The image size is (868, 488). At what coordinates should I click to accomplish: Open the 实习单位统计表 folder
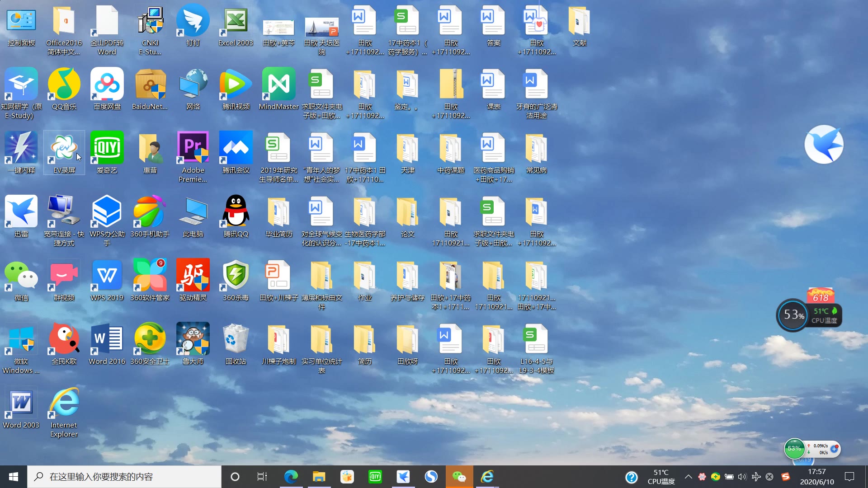tap(322, 348)
